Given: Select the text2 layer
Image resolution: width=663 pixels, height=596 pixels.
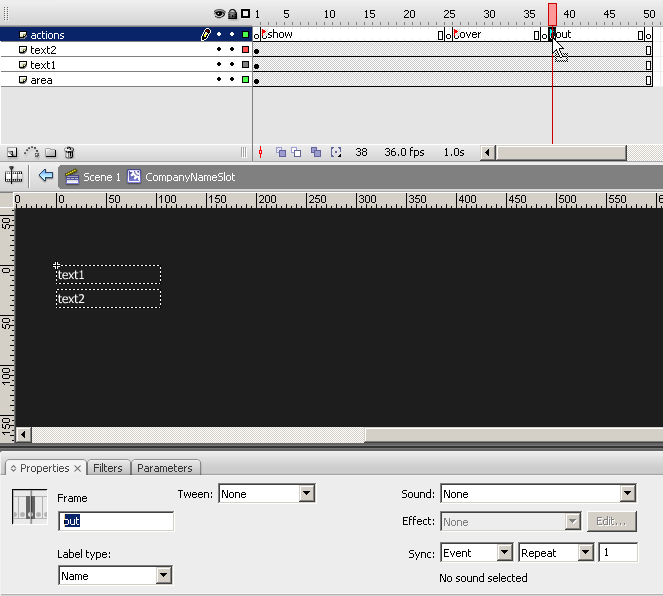Looking at the screenshot, I should [x=43, y=50].
